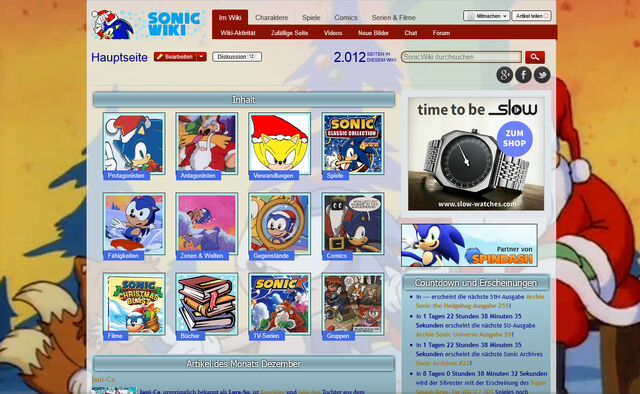Click the red search magnifier button

535,57
